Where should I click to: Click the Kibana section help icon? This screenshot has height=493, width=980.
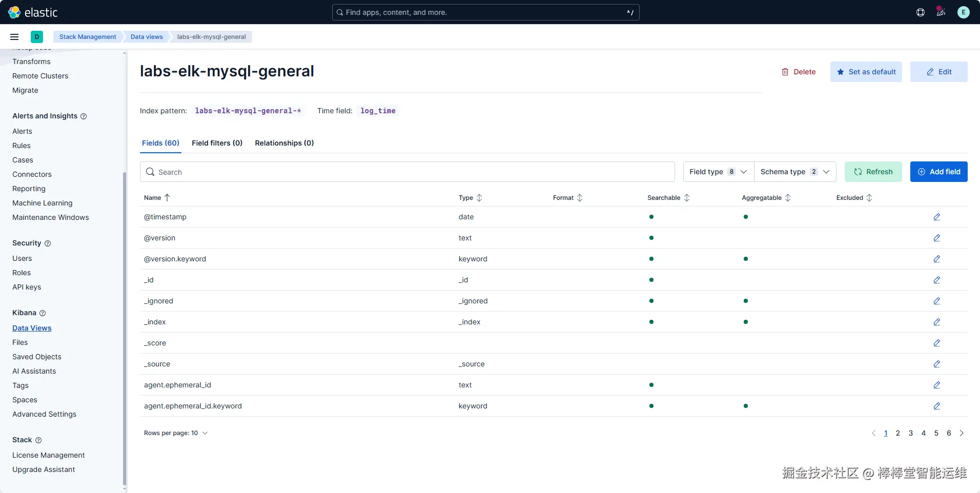pos(43,313)
